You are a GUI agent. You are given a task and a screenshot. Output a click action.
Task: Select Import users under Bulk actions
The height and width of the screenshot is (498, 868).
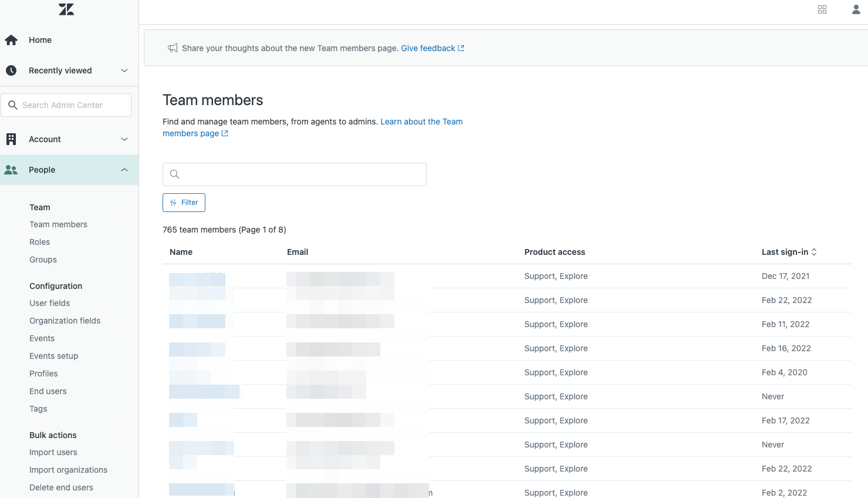pyautogui.click(x=53, y=452)
